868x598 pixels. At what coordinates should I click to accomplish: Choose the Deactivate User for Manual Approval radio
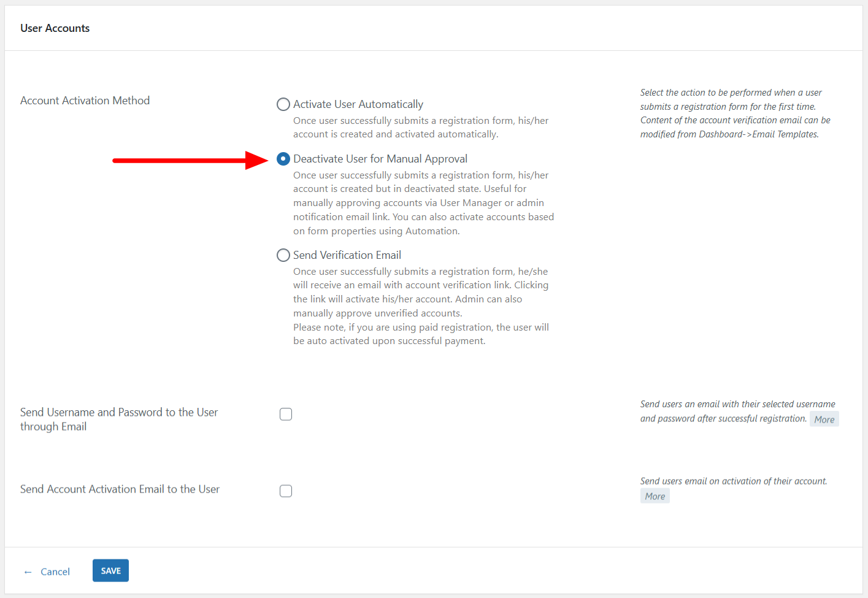coord(283,159)
